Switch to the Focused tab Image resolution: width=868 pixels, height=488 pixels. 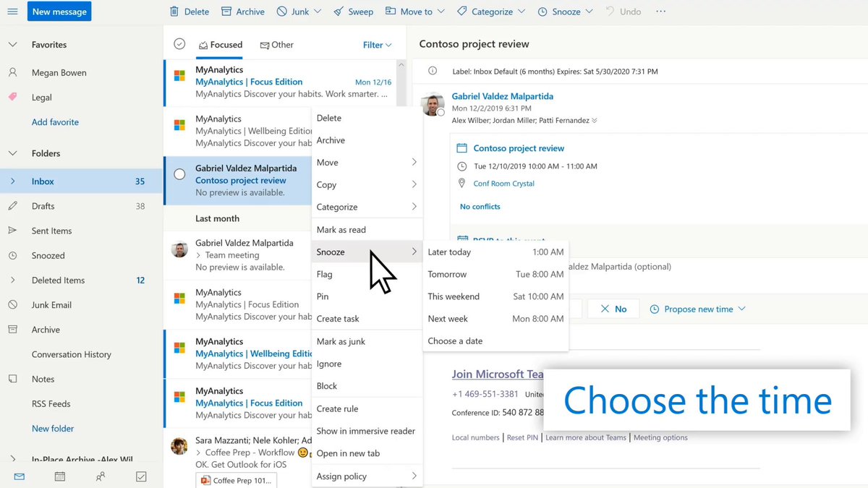click(221, 45)
